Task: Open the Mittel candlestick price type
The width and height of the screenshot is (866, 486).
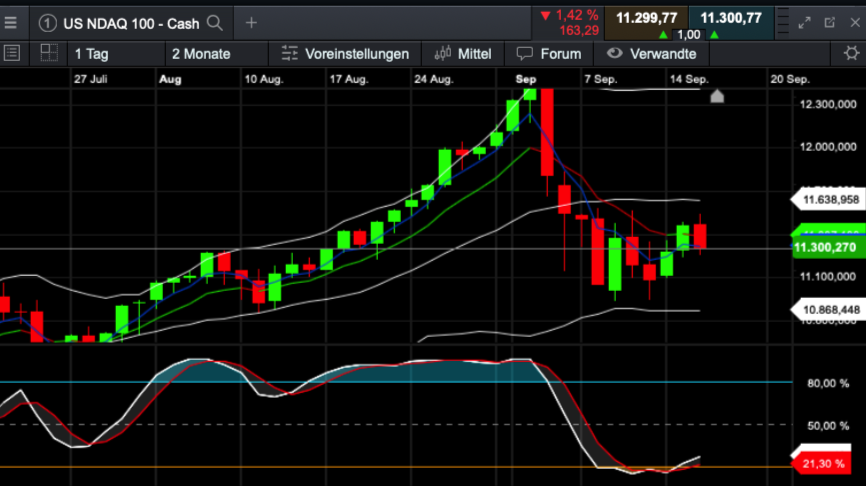Action: pyautogui.click(x=463, y=54)
